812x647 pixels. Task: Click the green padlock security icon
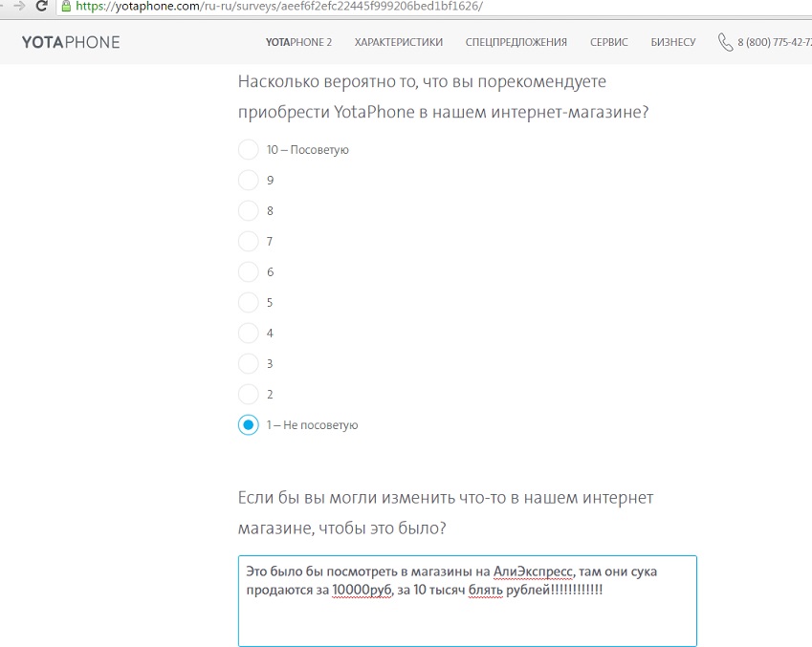(x=66, y=6)
